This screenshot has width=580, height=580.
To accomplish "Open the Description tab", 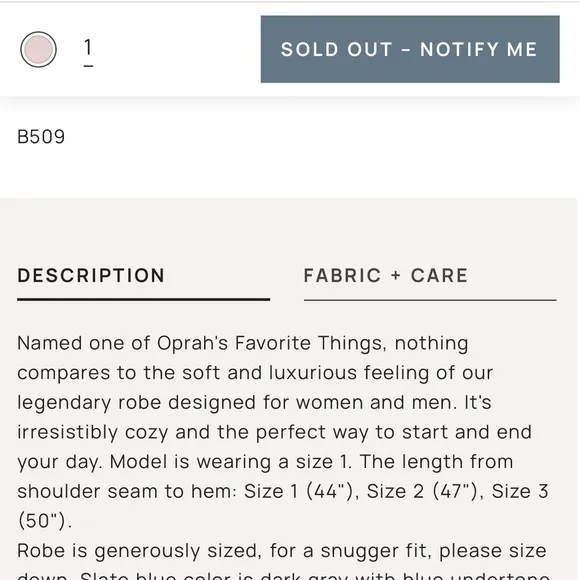I will 91,276.
